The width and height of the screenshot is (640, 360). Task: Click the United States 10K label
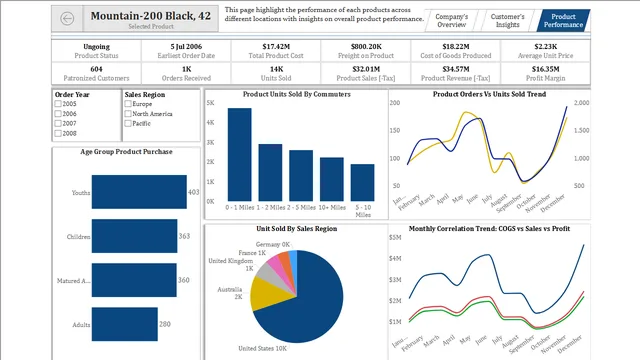(262, 349)
